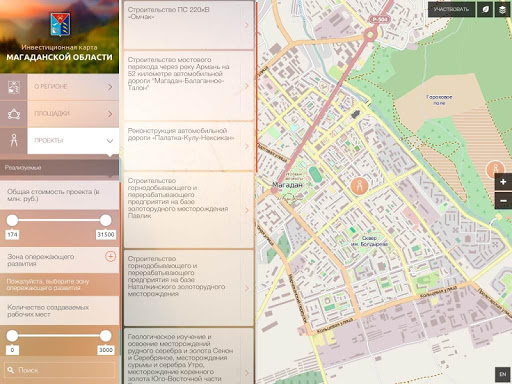The width and height of the screenshot is (512, 384).
Task: Expand the «Площадки» section
Action: (x=73, y=114)
